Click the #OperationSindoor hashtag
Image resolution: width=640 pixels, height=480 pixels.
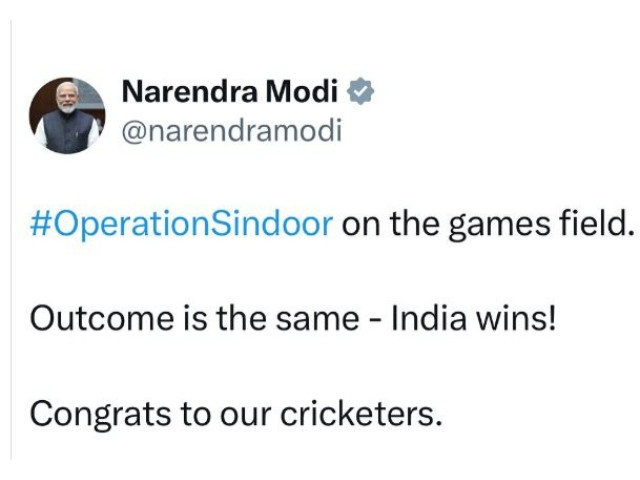(182, 224)
